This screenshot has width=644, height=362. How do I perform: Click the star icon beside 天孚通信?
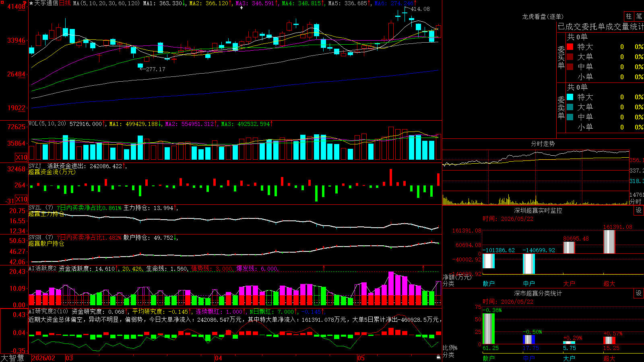[31, 3]
